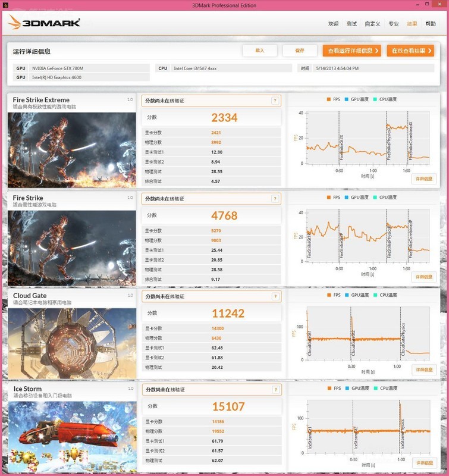Click the Intel(R) HD Graphics 4600 field
449x476 pixels.
tap(89, 77)
